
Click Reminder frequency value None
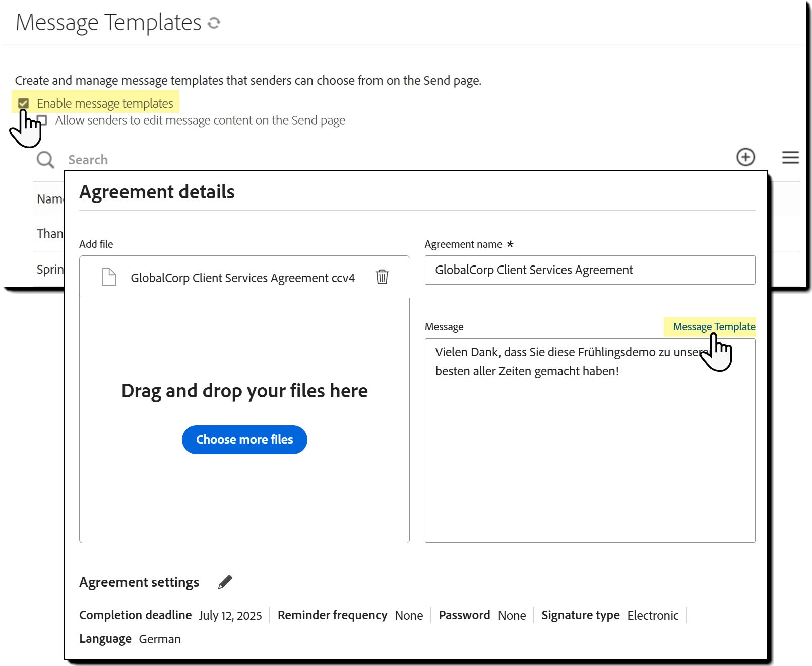[x=409, y=615]
